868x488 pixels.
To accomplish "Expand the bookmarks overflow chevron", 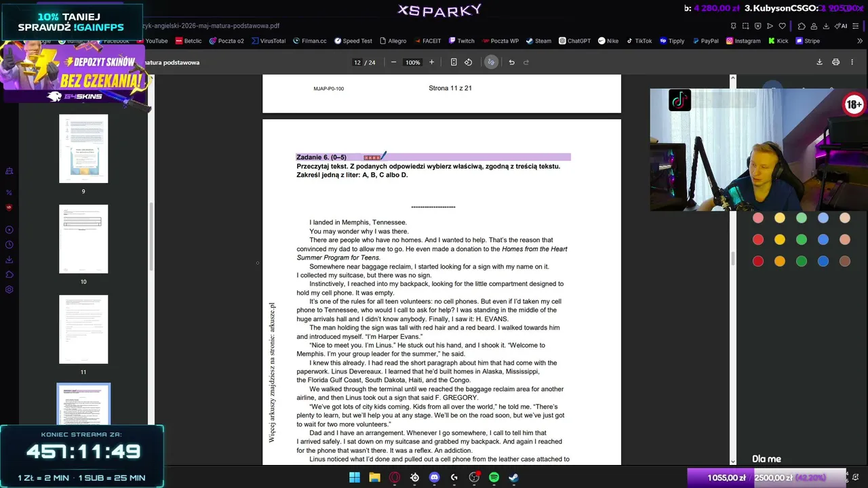I will click(861, 41).
